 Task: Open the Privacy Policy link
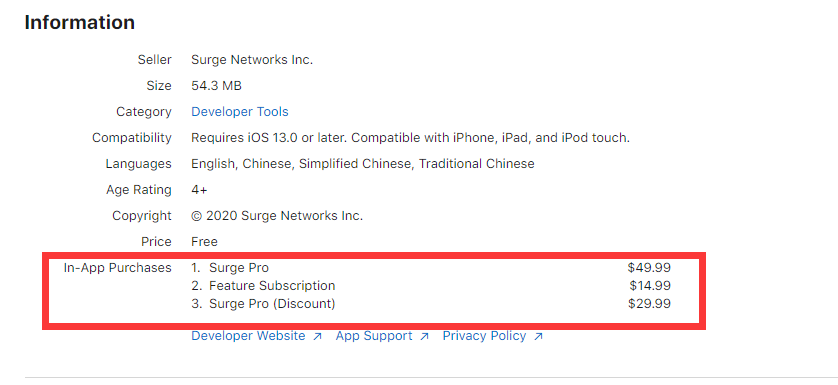coord(484,336)
